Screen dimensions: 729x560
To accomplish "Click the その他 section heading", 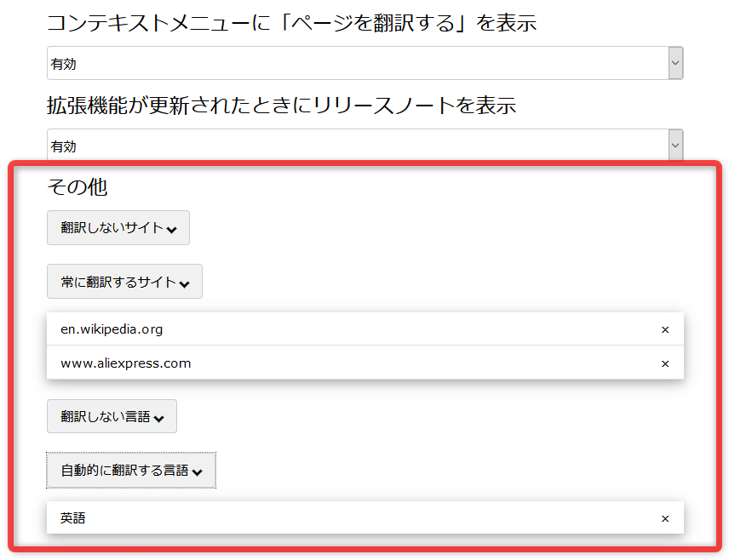I will (x=77, y=187).
